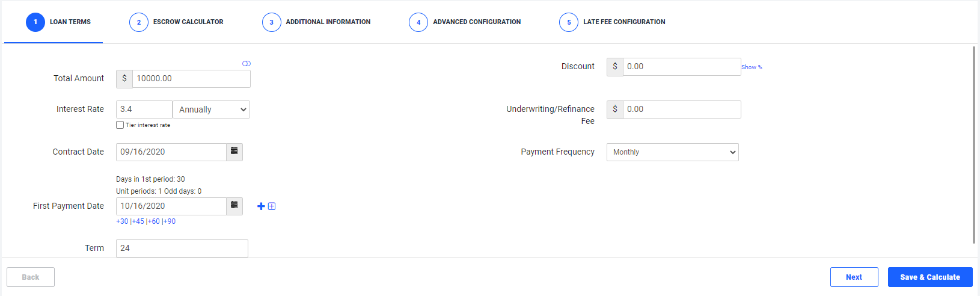The height and width of the screenshot is (296, 980).
Task: Click the 'Term' label
Action: point(94,248)
